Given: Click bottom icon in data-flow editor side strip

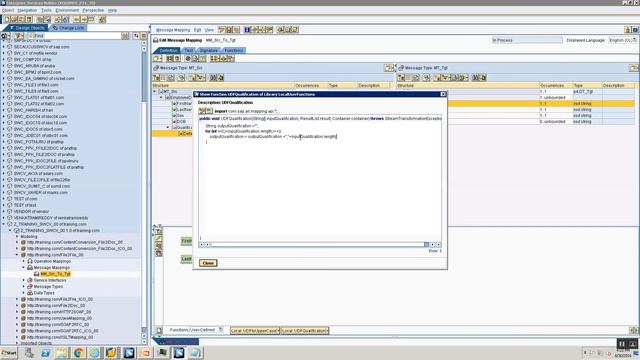Looking at the screenshot, I should point(158,253).
